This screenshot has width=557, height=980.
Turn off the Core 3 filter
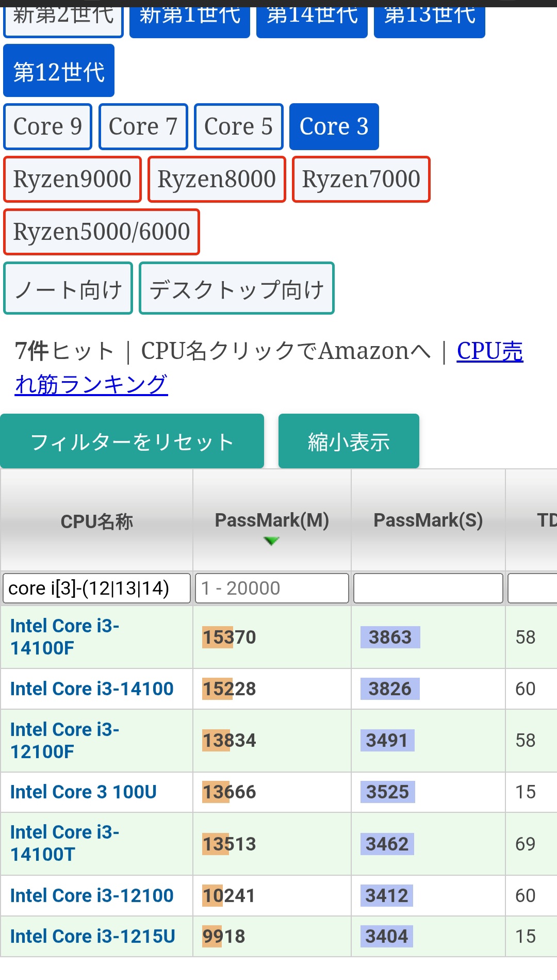(x=334, y=127)
